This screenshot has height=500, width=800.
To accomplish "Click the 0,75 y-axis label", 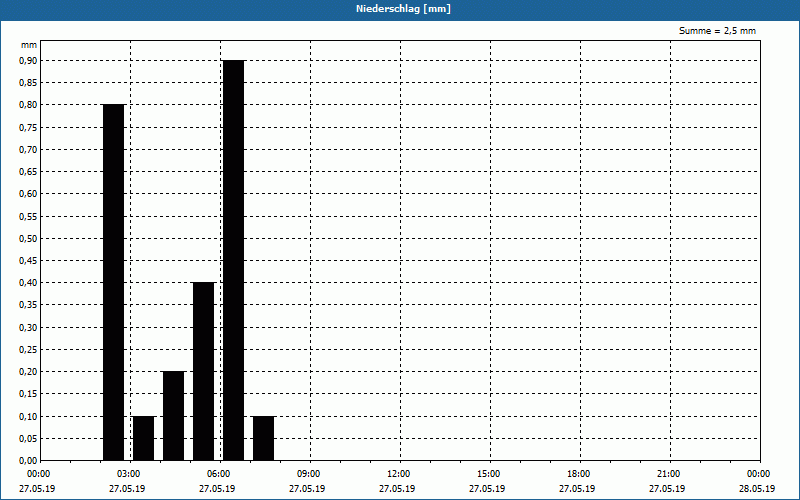I will [28, 128].
